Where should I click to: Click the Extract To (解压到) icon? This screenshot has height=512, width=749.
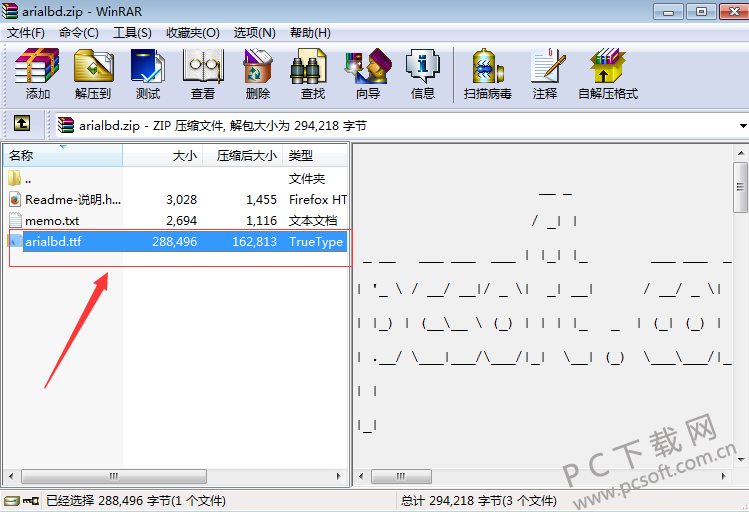93,74
